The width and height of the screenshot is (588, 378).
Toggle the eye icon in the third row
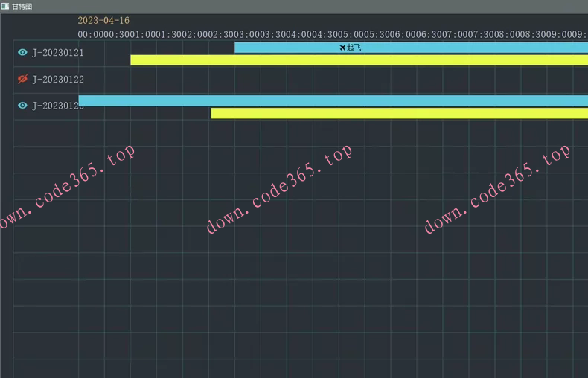pyautogui.click(x=22, y=106)
